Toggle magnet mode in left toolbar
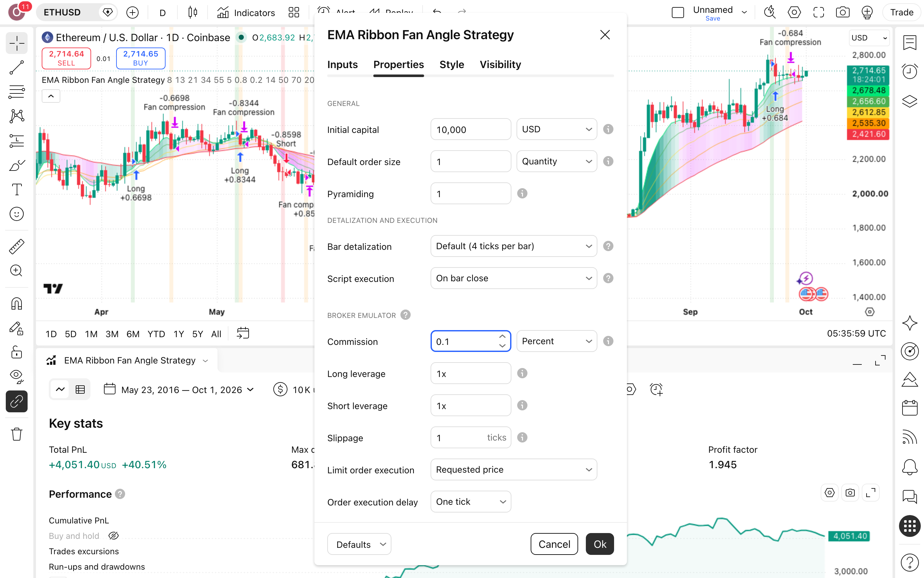 (16, 303)
